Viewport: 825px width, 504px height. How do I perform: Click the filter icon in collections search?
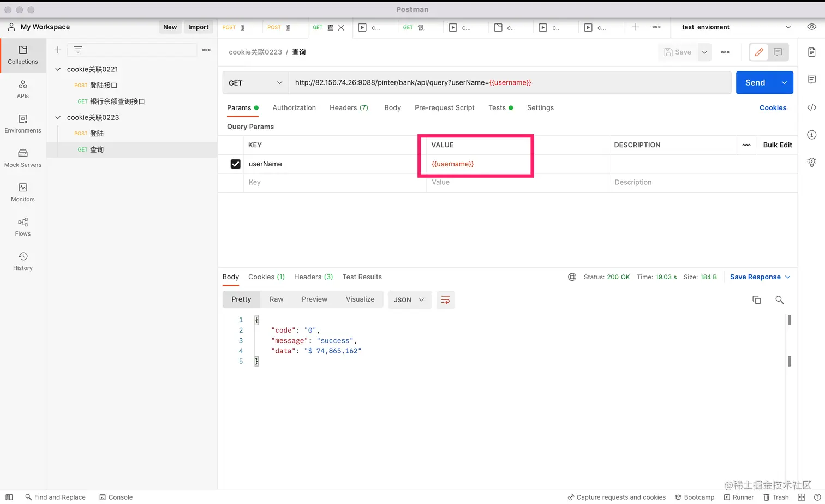click(78, 50)
